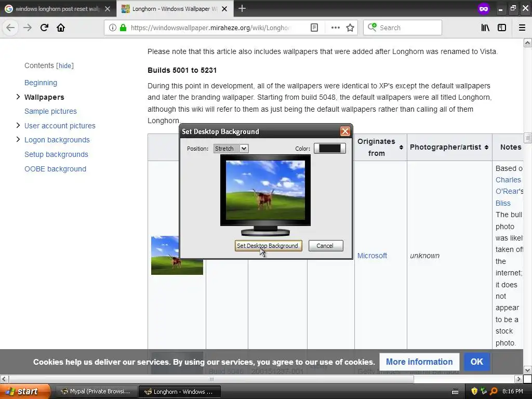Click the 8:16 PM system clock

click(x=512, y=391)
